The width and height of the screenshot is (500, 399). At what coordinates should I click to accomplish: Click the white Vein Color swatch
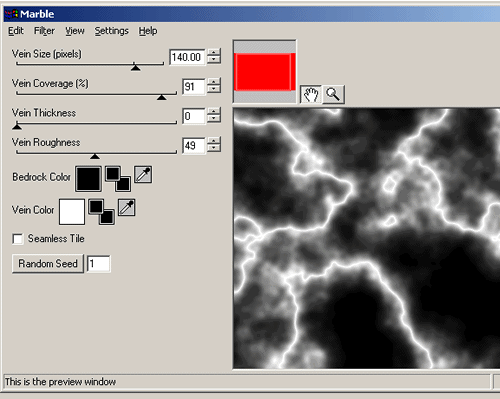pos(72,212)
